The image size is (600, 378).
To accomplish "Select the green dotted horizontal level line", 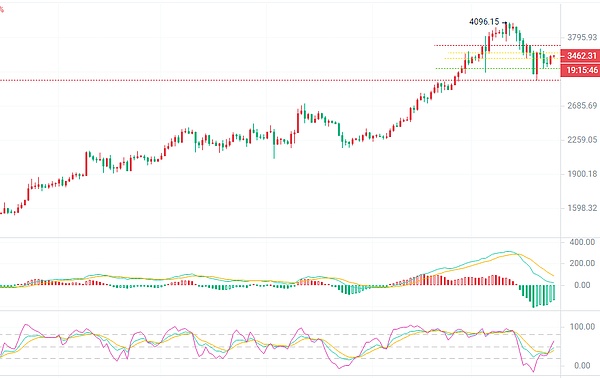I will [x=498, y=69].
